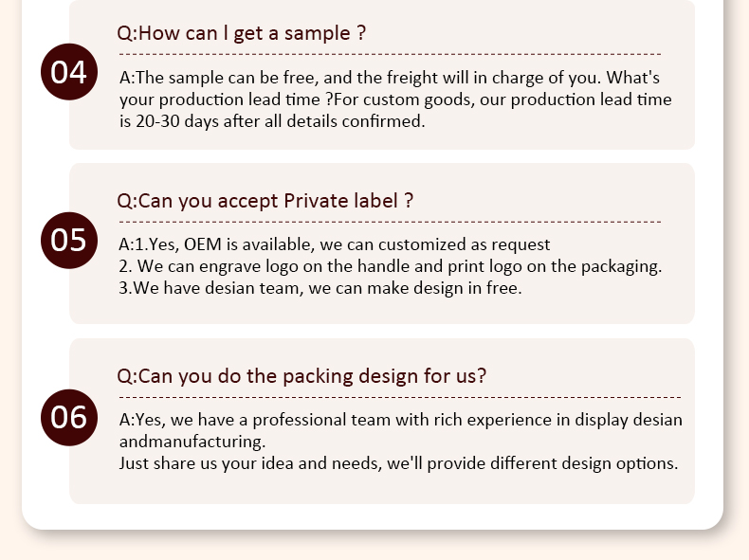The image size is (749, 560).
Task: Select the question 'How can I get a sample ?'
Action: point(242,33)
